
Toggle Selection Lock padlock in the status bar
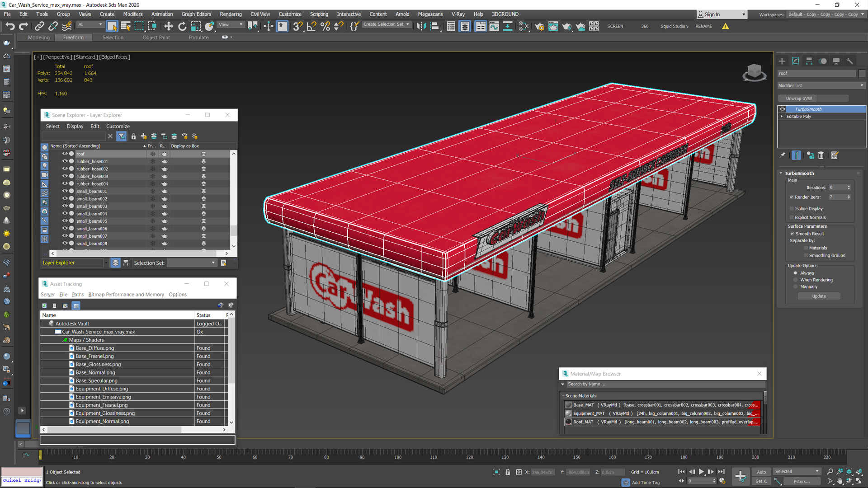[508, 472]
